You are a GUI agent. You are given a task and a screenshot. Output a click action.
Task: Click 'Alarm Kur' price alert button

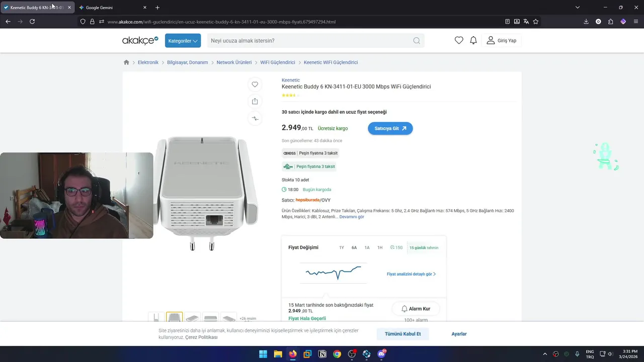(416, 309)
